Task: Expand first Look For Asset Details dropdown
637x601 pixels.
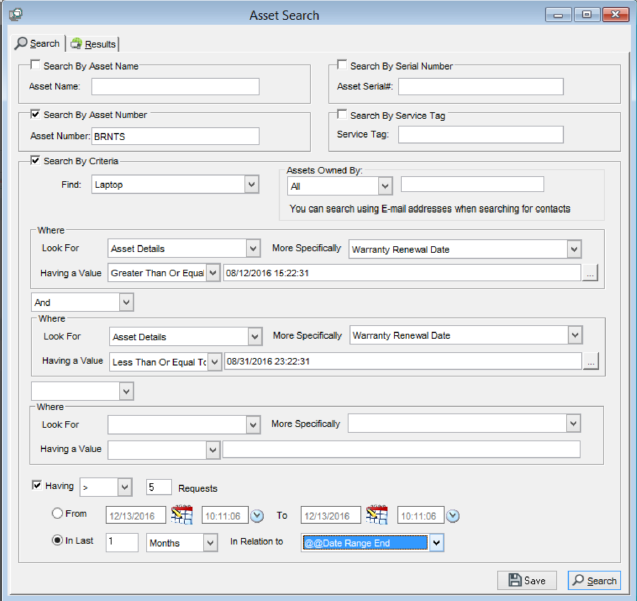Action: click(x=253, y=248)
